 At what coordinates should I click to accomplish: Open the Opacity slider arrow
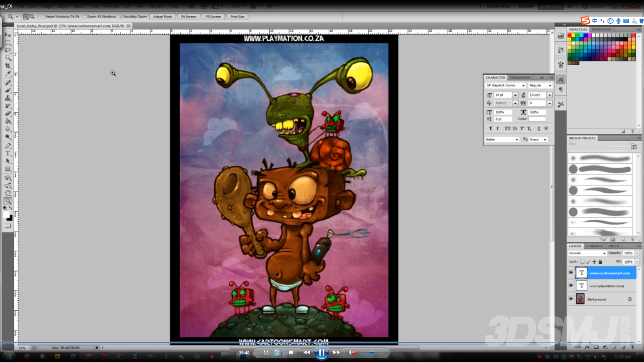[x=637, y=253]
